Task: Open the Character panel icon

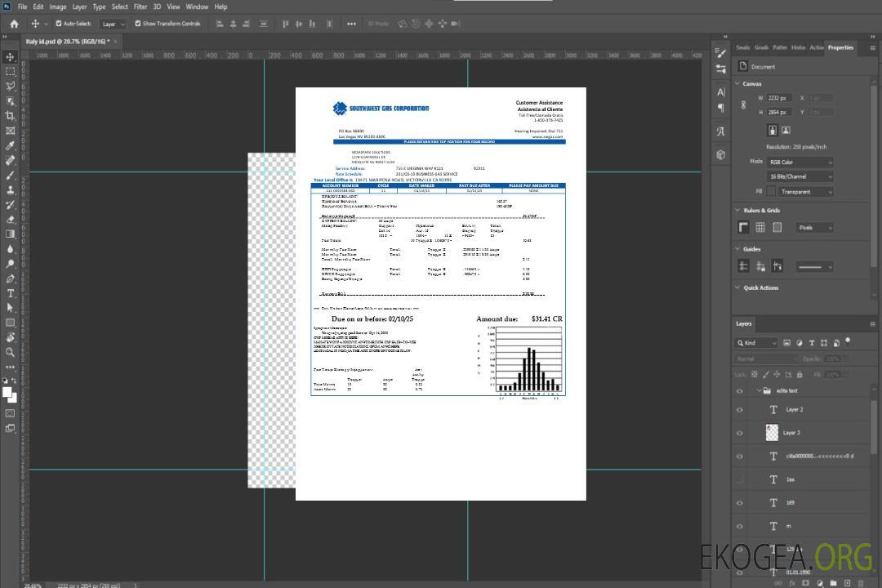Action: point(720,91)
